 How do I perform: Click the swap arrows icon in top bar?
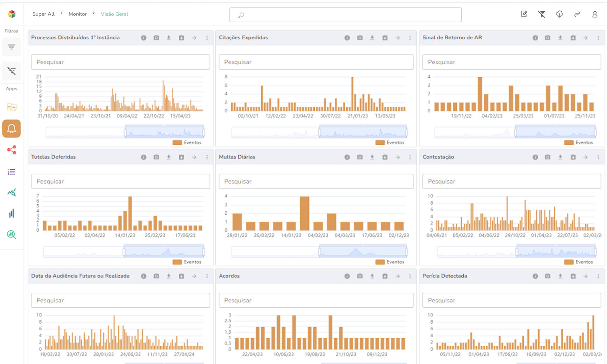[577, 14]
